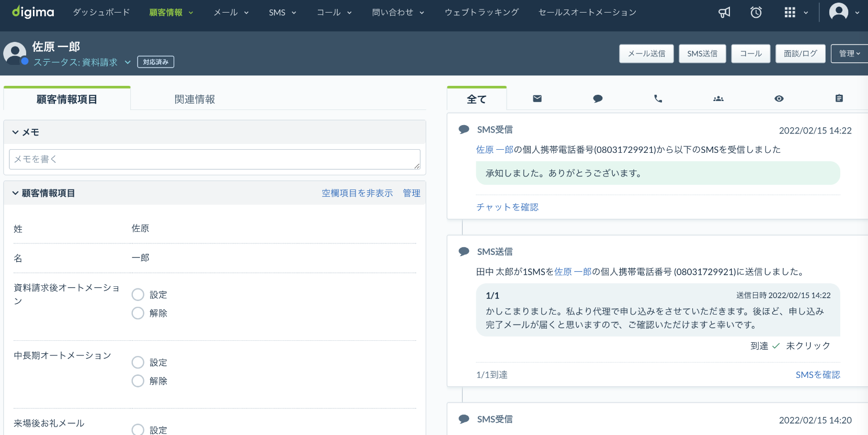Click the 面談/ログ button
The width and height of the screenshot is (868, 435).
point(801,53)
